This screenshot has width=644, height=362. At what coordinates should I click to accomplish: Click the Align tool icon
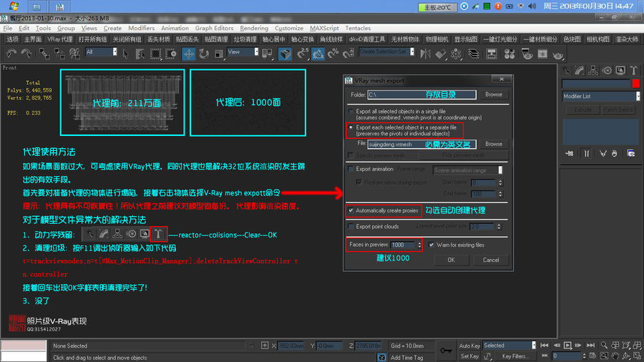(x=440, y=54)
